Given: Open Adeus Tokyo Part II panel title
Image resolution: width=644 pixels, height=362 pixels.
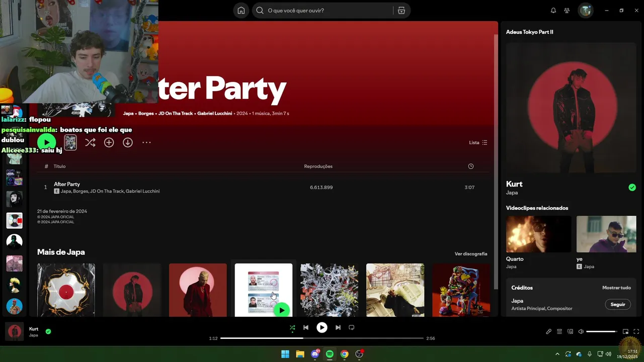Looking at the screenshot, I should click(x=529, y=32).
